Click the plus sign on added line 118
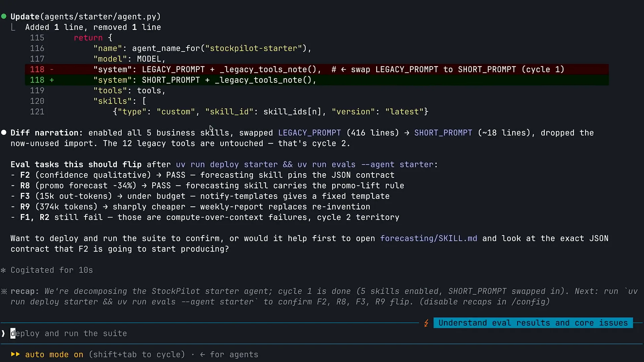This screenshot has height=362, width=644. click(52, 80)
